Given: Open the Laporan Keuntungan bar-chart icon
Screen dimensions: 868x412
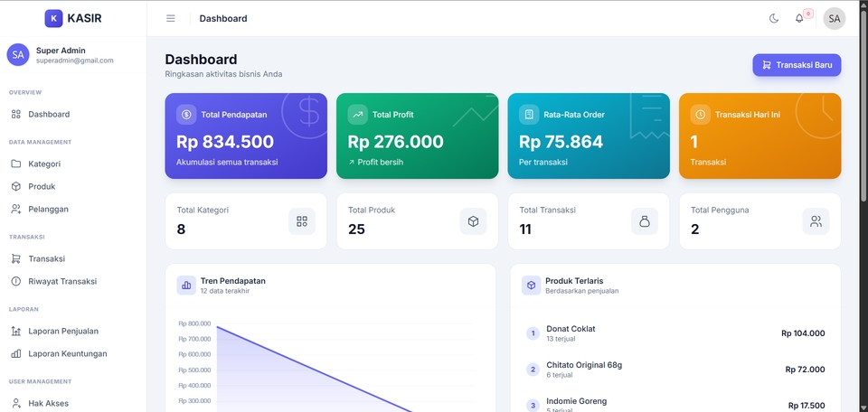Looking at the screenshot, I should pos(16,353).
